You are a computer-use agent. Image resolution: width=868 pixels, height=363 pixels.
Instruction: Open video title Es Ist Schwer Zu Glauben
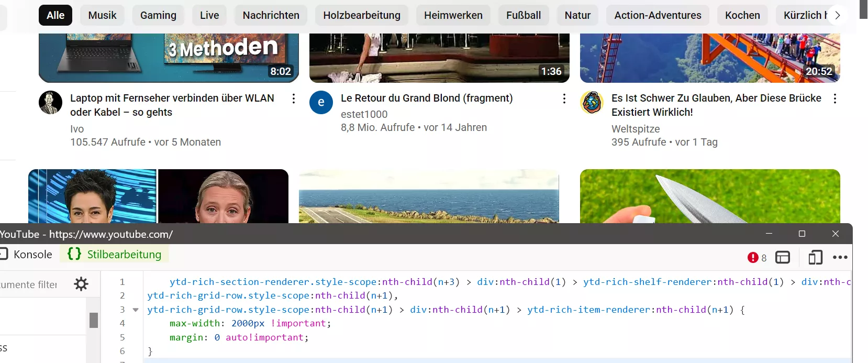coord(716,105)
